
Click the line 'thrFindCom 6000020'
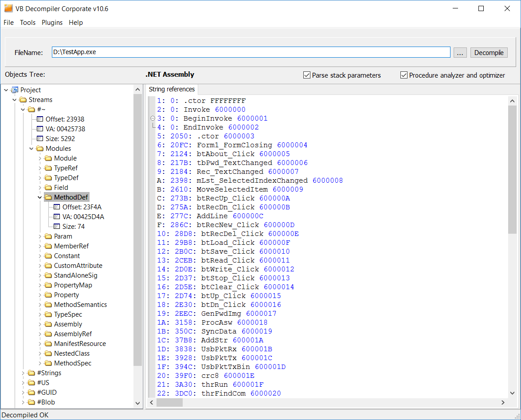241,393
